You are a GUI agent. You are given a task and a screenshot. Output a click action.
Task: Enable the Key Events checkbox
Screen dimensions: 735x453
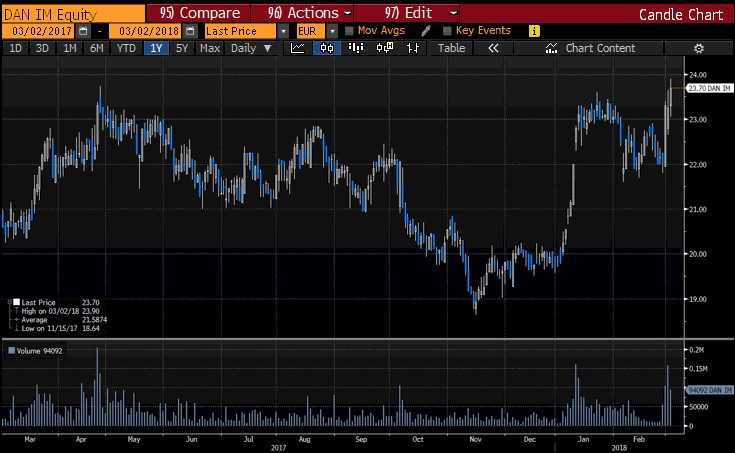click(447, 31)
